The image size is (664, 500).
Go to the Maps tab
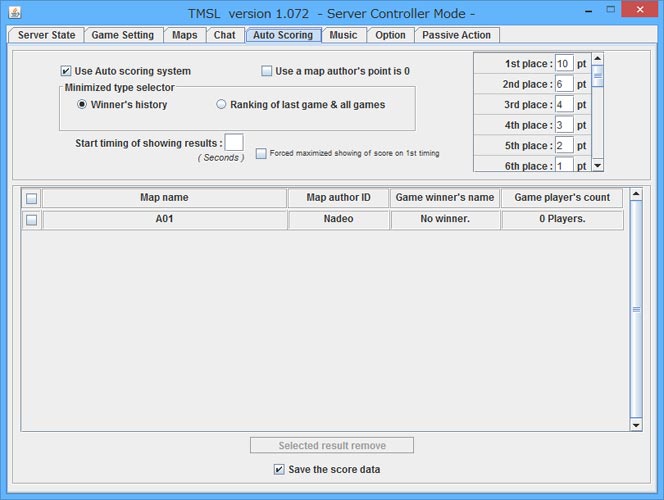185,35
